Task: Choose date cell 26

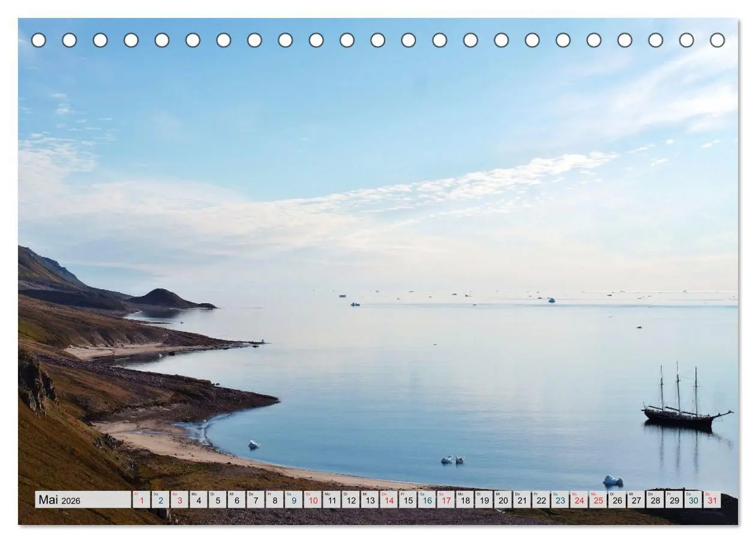Action: [x=617, y=500]
